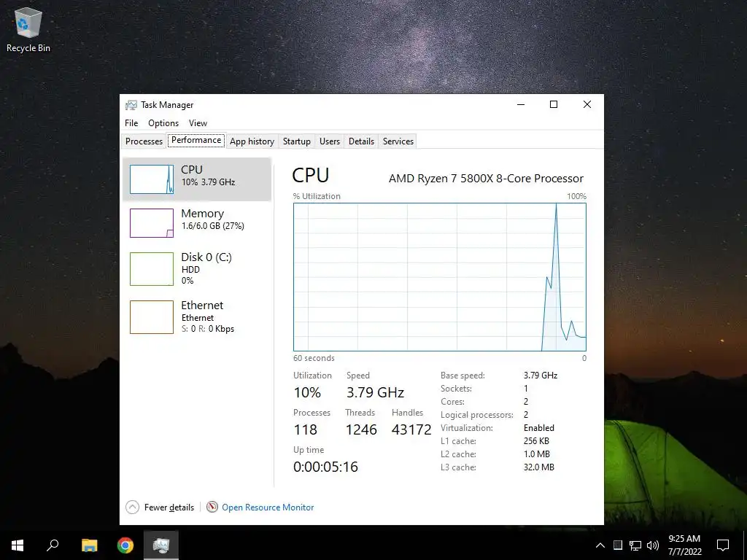Click the Base speed label
This screenshot has width=747, height=560.
462,376
